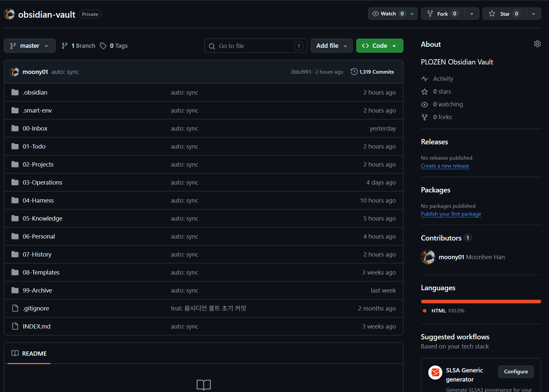
Task: Open the master branch selector
Action: [x=30, y=46]
